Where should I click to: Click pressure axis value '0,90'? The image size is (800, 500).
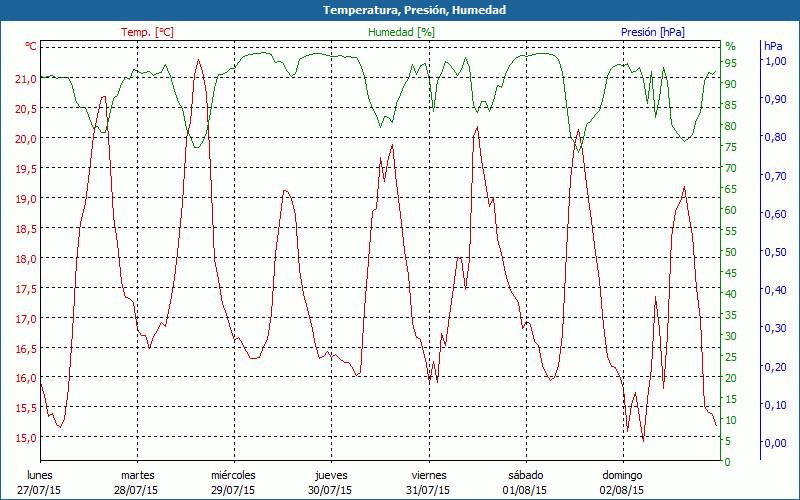[x=775, y=99]
